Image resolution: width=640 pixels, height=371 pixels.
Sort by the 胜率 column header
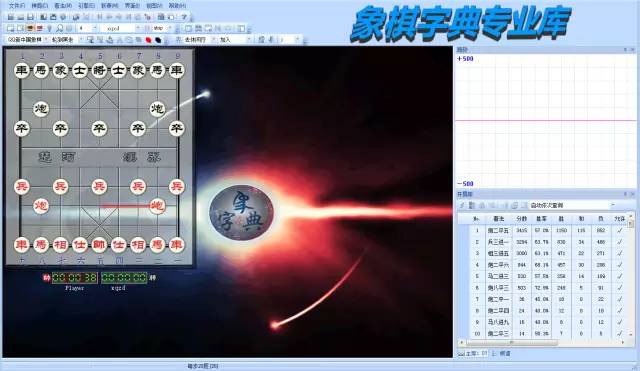pos(541,219)
